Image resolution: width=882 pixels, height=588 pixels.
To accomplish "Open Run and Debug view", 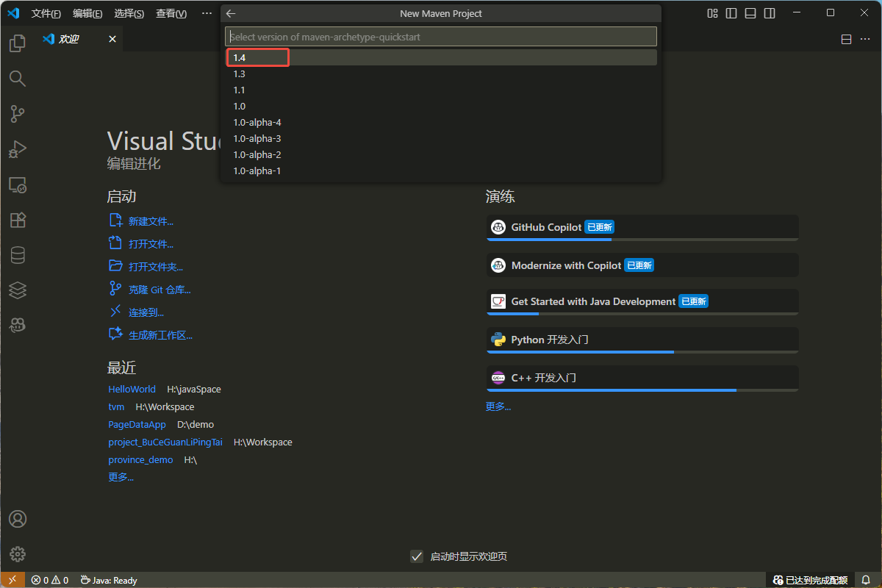I will click(x=18, y=149).
